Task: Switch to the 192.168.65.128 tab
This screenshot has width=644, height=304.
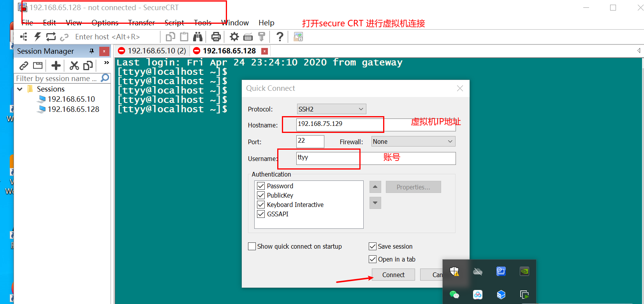Action: [x=229, y=51]
